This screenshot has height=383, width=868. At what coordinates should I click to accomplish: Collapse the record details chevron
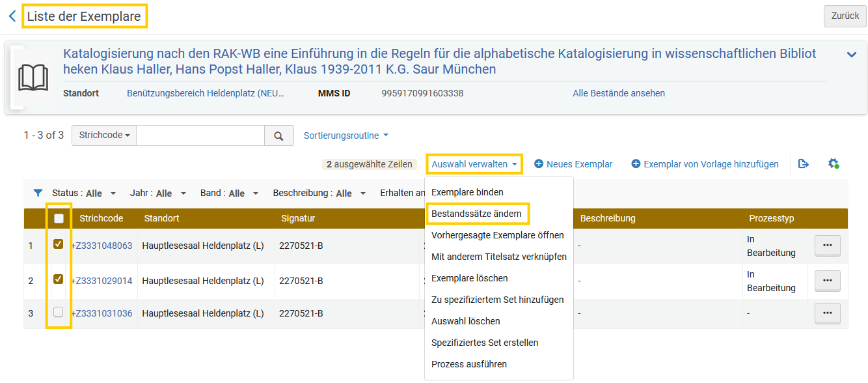852,55
